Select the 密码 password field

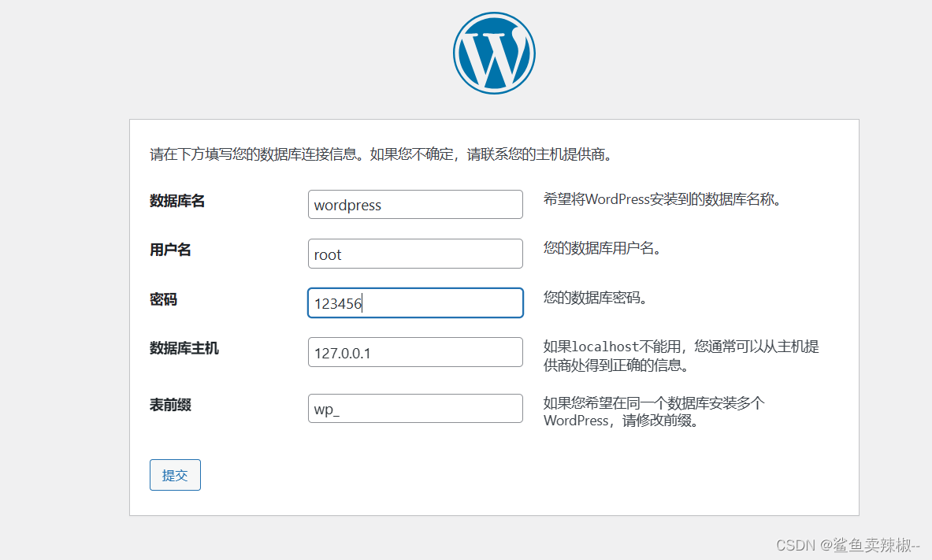click(x=415, y=302)
